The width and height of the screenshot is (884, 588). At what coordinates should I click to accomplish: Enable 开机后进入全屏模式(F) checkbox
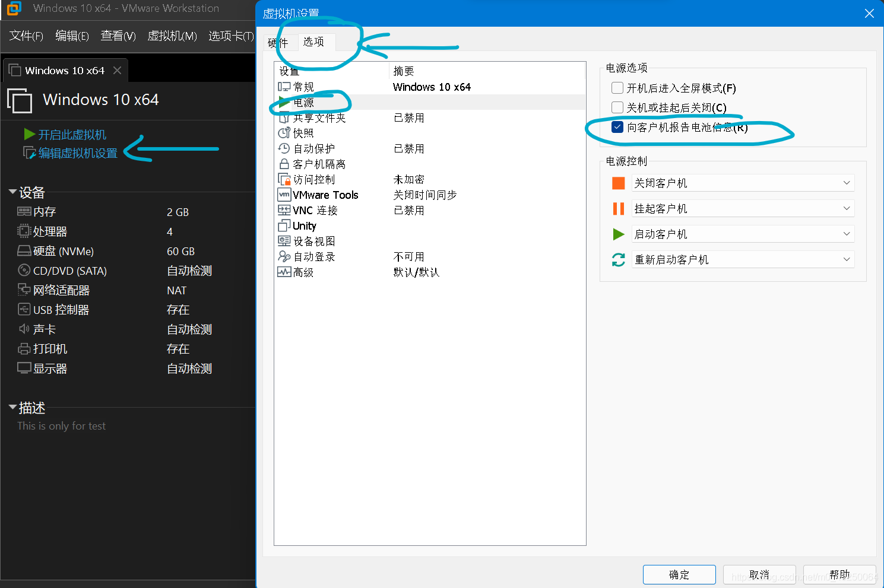(x=617, y=88)
